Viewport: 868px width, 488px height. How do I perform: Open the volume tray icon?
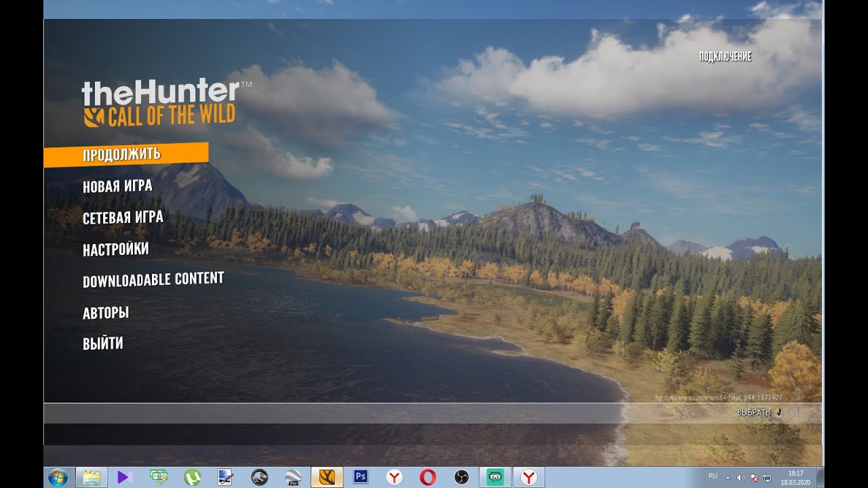pyautogui.click(x=741, y=477)
